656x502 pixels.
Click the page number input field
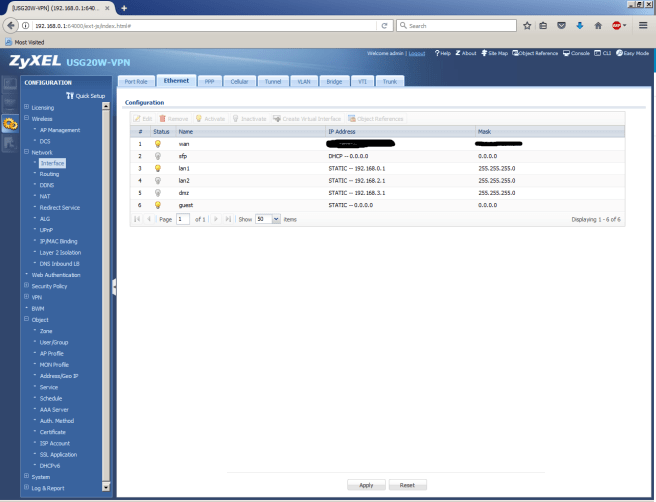click(x=183, y=218)
